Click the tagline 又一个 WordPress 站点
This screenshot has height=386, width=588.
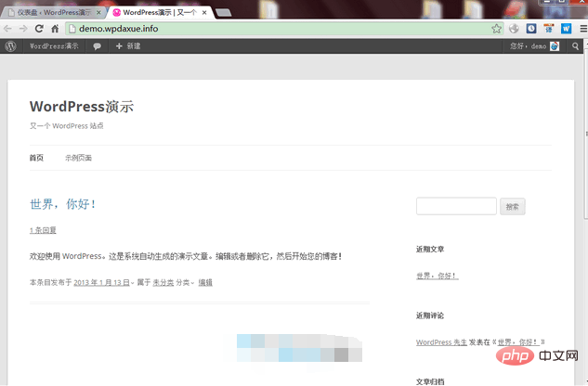(x=66, y=126)
